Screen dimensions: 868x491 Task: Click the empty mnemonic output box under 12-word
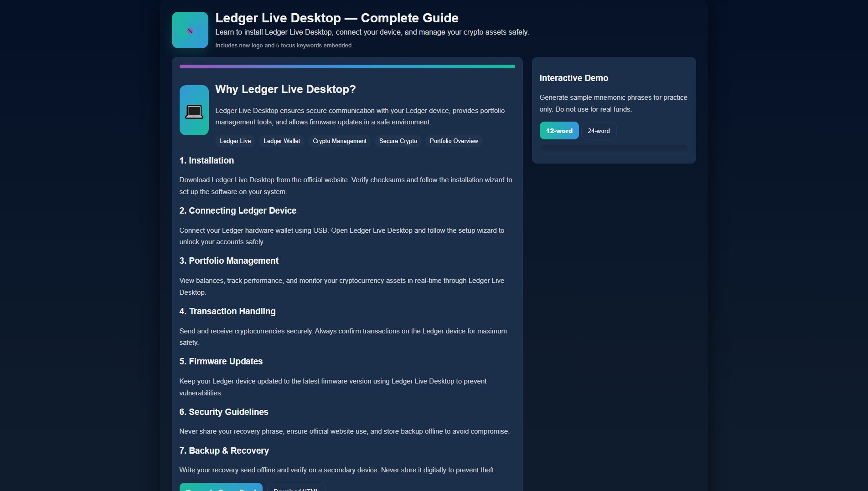614,150
